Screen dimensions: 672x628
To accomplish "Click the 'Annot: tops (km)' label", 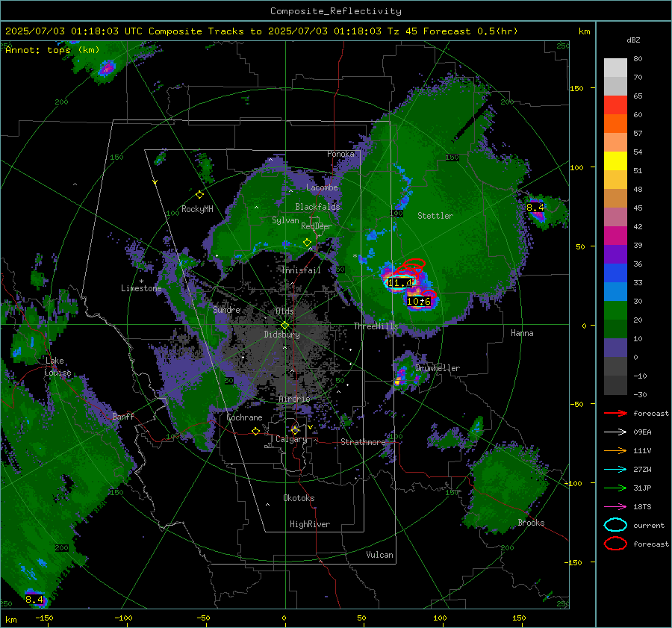I will (x=52, y=50).
